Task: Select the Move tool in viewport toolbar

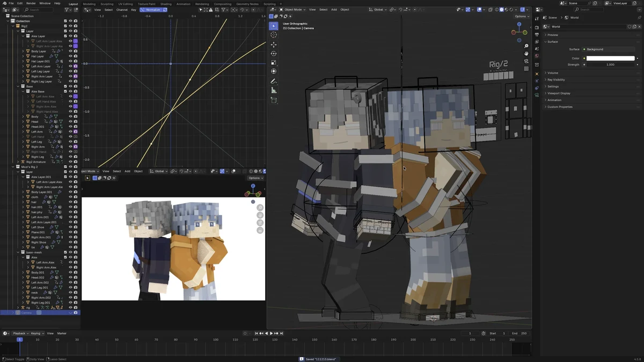Action: tap(274, 45)
